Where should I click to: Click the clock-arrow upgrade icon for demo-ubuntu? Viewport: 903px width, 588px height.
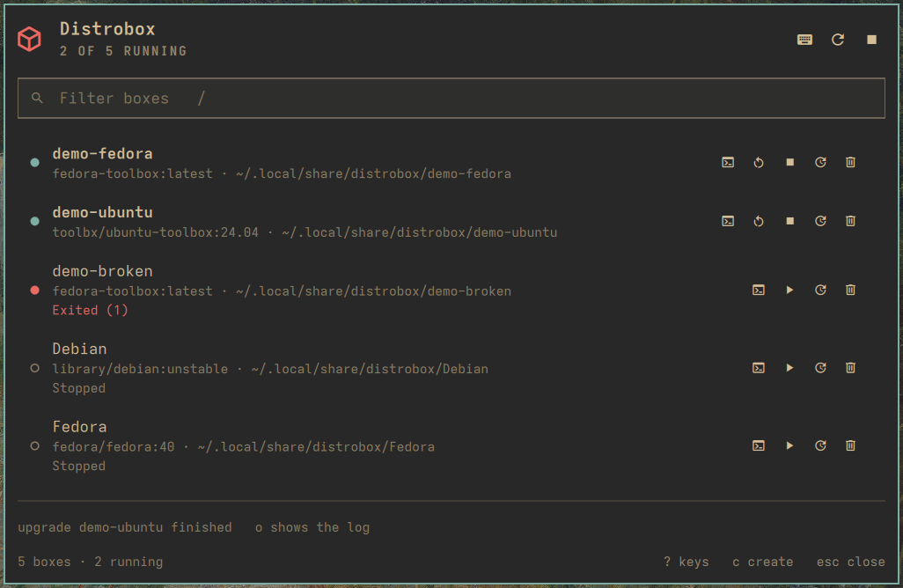click(x=820, y=221)
